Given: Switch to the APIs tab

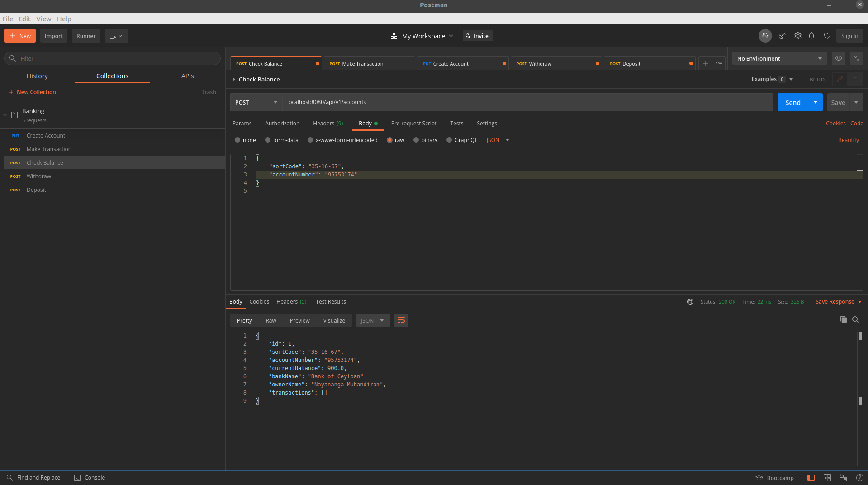Looking at the screenshot, I should [x=188, y=76].
